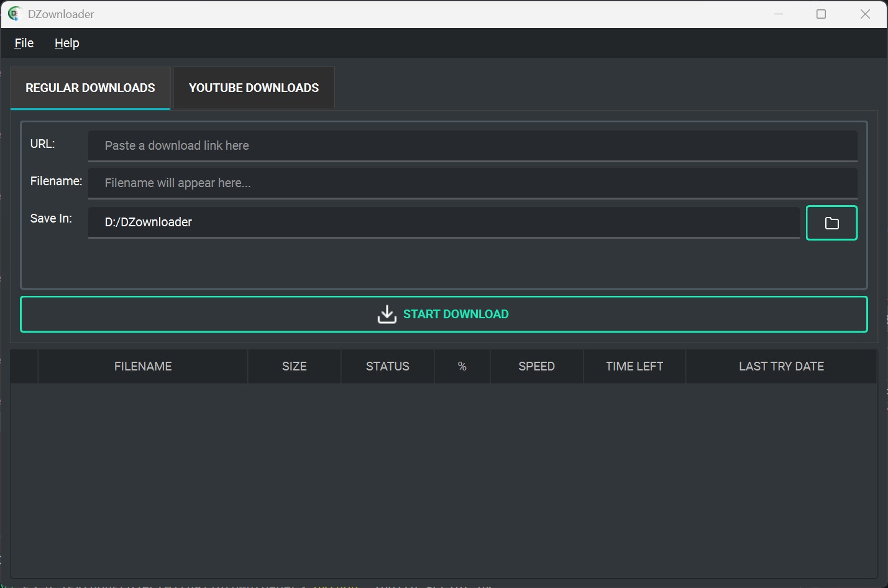The image size is (888, 588).
Task: Click the Filename: label text
Action: pos(56,181)
